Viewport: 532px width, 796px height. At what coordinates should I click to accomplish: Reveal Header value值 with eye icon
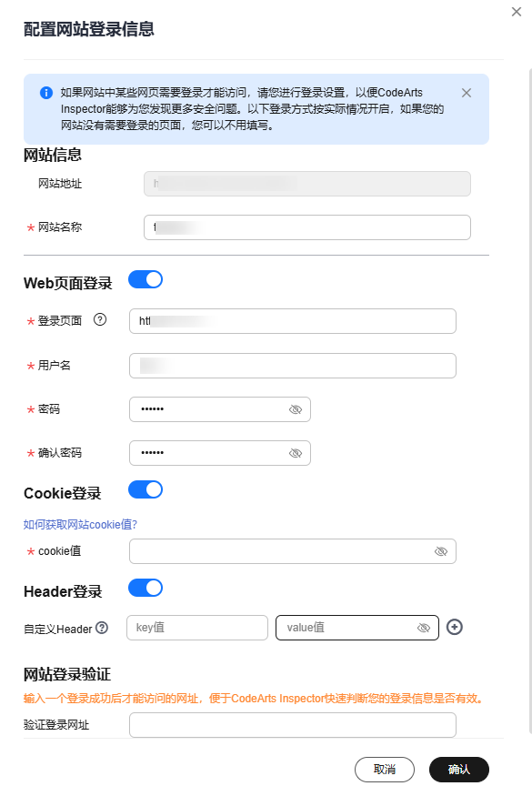point(424,629)
